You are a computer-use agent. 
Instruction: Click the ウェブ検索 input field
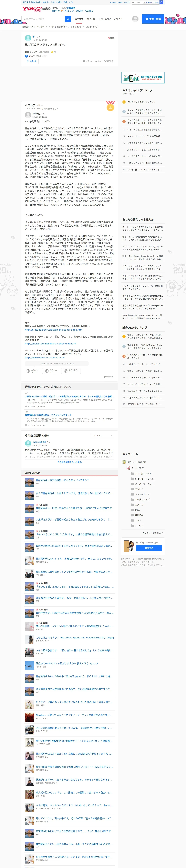coord(137,2)
